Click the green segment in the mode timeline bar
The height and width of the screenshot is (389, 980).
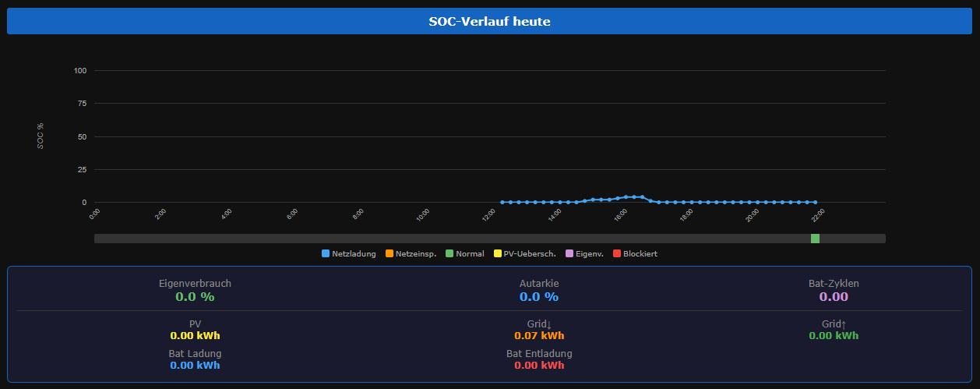tap(815, 239)
